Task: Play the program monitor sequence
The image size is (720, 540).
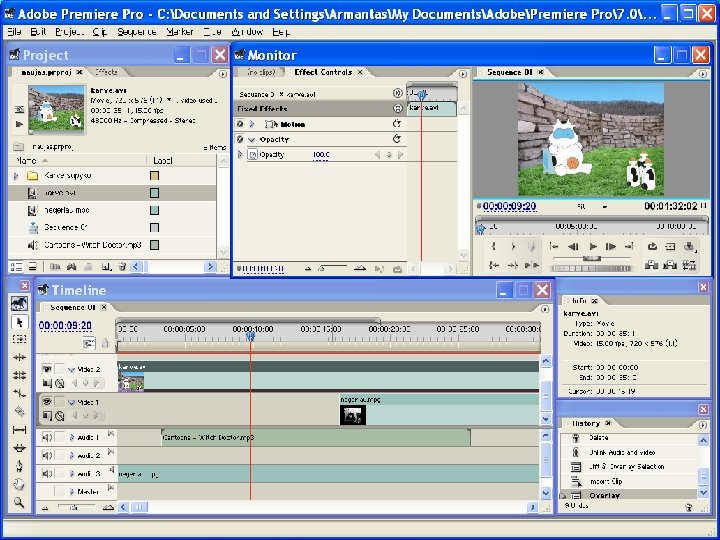Action: click(593, 247)
